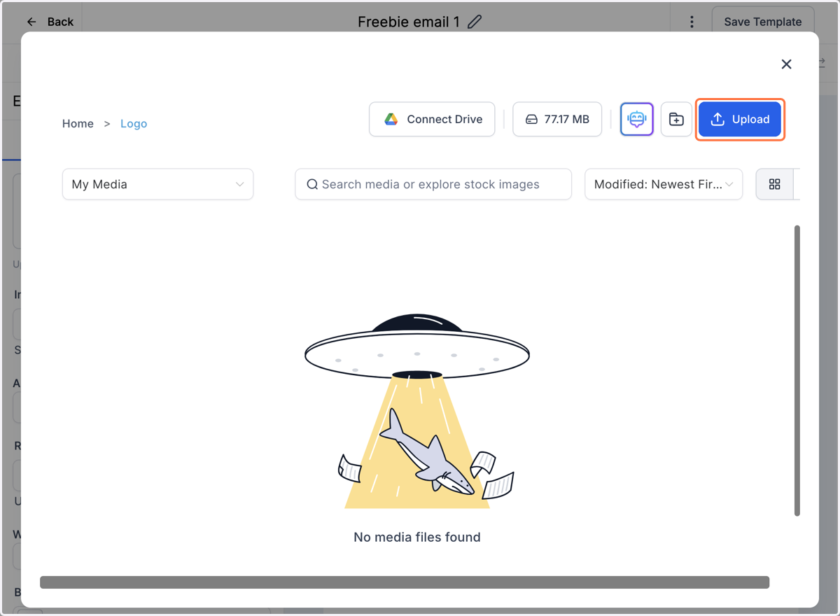Image resolution: width=840 pixels, height=616 pixels.
Task: Expand the Modified: Newest First sort dropdown
Action: [664, 184]
